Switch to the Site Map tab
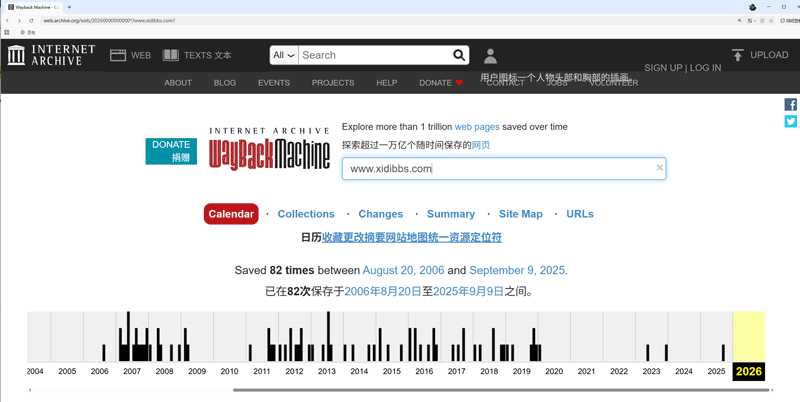 [x=520, y=214]
